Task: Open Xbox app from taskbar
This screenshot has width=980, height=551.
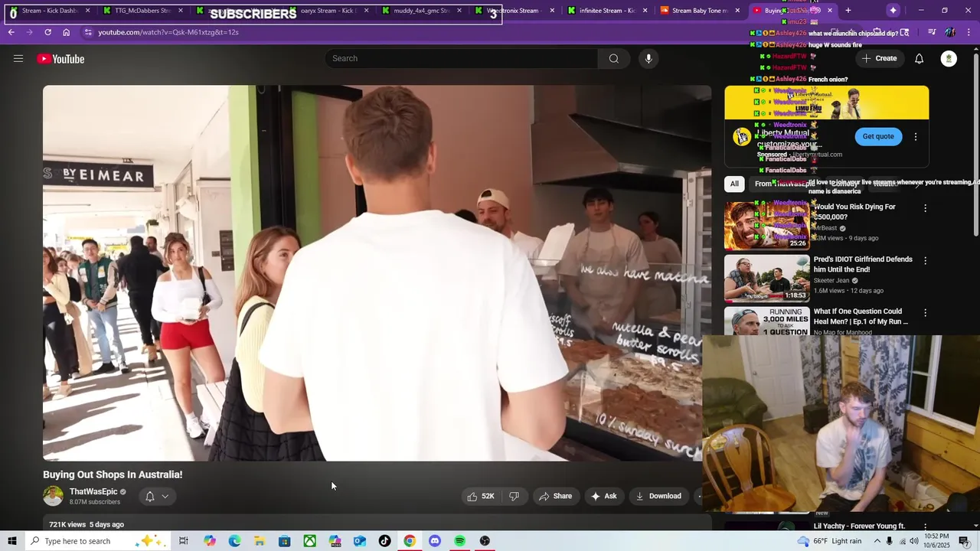Action: (x=309, y=541)
